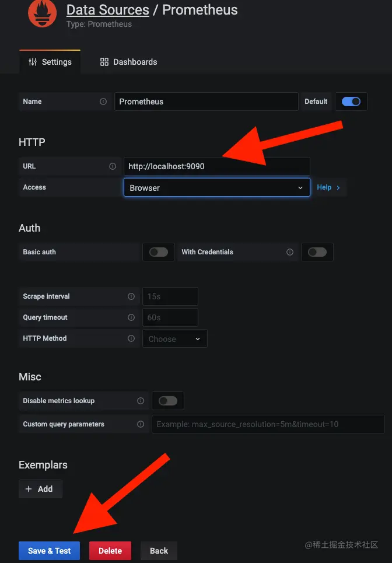Viewport: 392px width, 563px height.
Task: Click the Scrape interval input field
Action: (170, 296)
